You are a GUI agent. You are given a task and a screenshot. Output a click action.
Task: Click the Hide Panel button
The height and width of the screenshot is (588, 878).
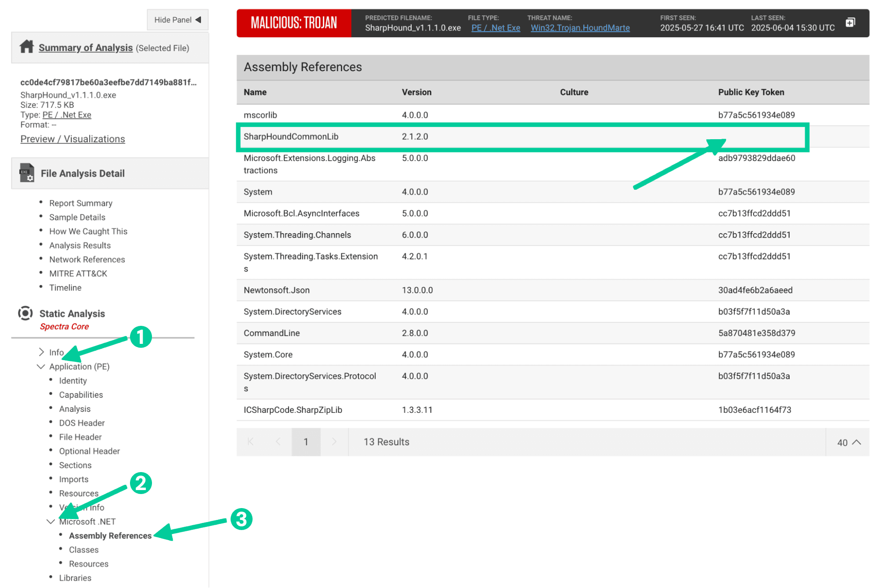tap(177, 20)
